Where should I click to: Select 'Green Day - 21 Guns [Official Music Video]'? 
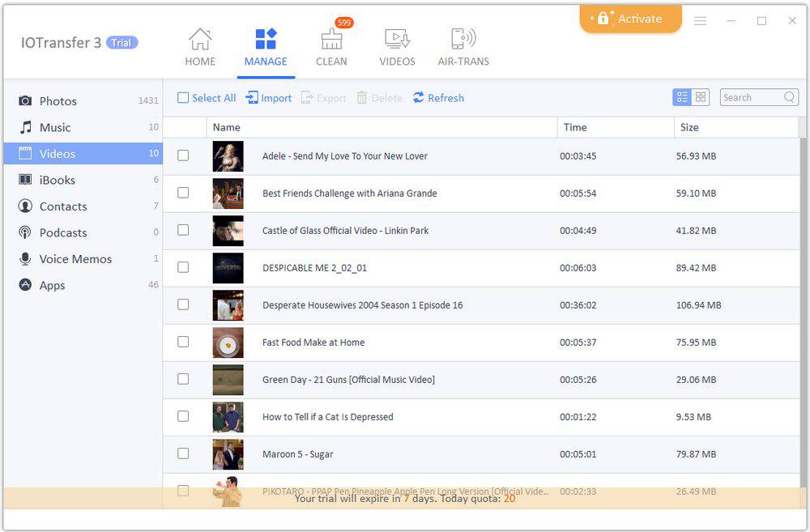[348, 379]
